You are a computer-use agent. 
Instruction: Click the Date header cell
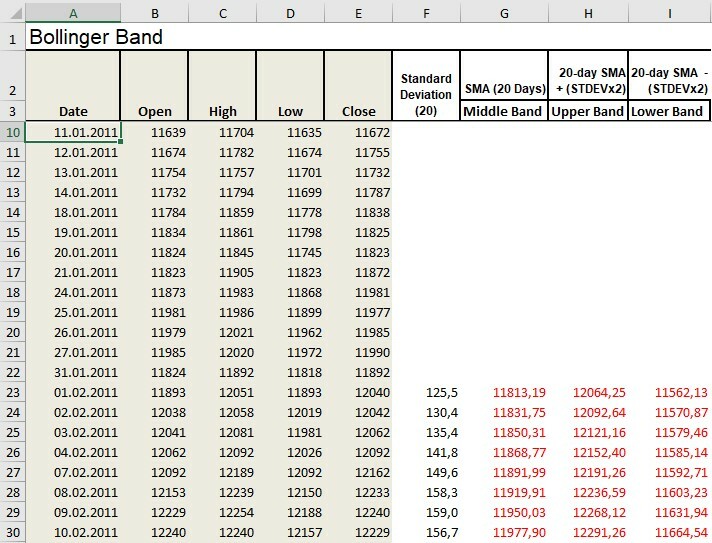click(73, 111)
